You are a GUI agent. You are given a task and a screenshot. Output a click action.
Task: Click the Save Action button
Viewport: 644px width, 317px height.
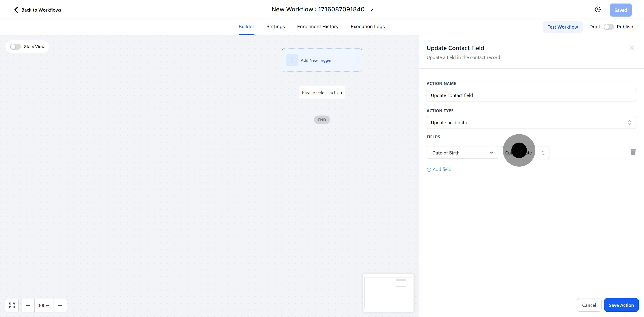pos(621,305)
